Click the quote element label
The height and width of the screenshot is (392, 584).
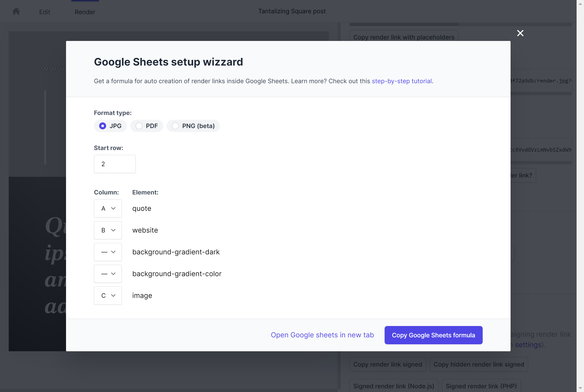[142, 208]
